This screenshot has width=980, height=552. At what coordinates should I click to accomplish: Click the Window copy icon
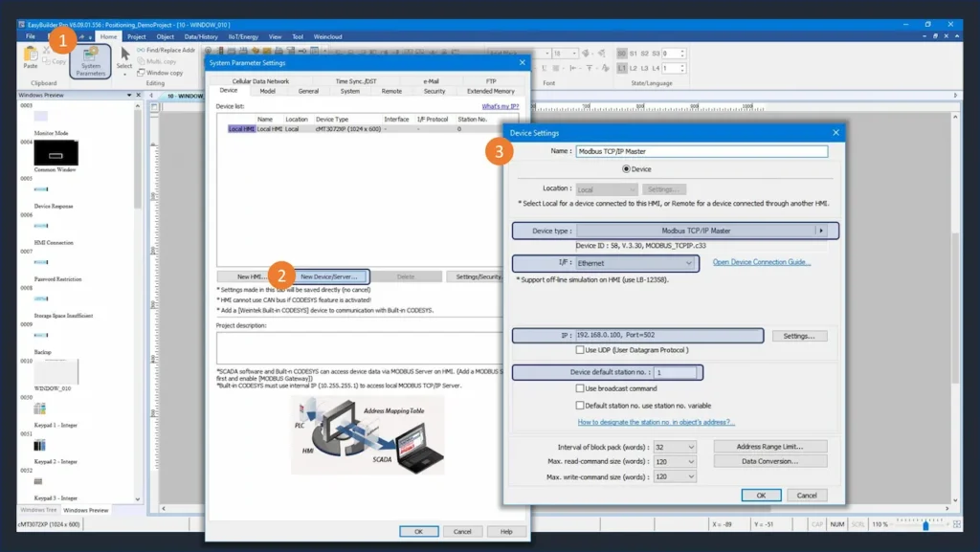tap(142, 73)
